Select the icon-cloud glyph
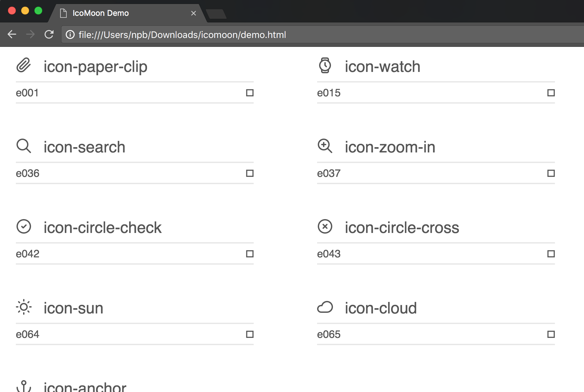Screen dimensions: 584x392 325,307
